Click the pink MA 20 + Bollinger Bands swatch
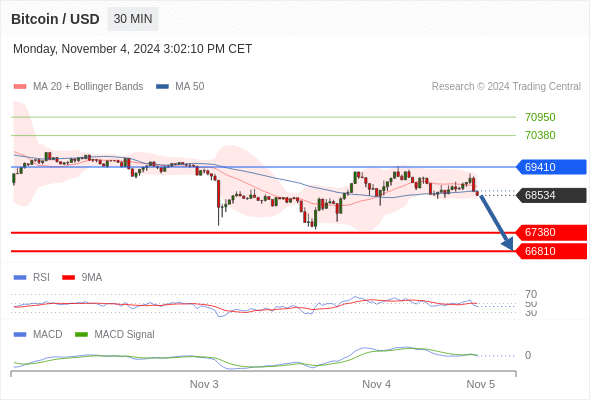The height and width of the screenshot is (400, 590). (x=20, y=87)
